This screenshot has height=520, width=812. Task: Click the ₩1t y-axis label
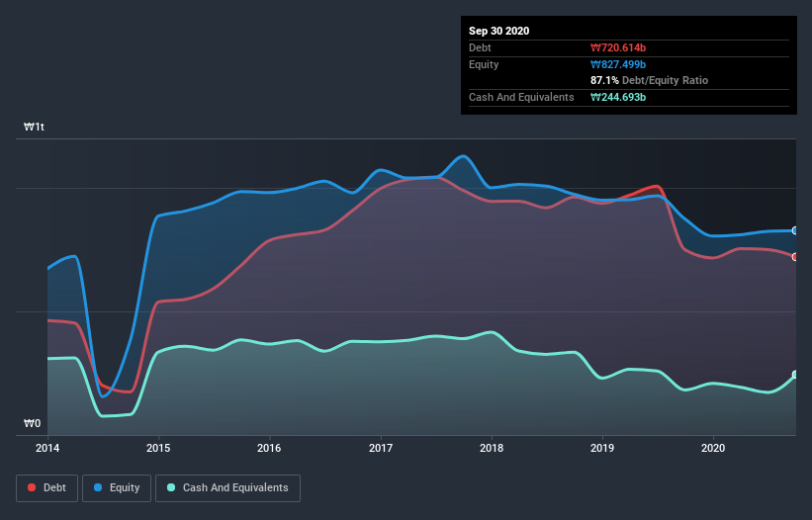tap(35, 127)
